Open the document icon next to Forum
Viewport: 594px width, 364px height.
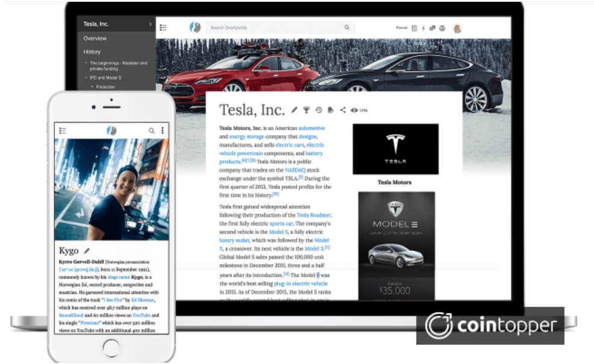tap(414, 28)
